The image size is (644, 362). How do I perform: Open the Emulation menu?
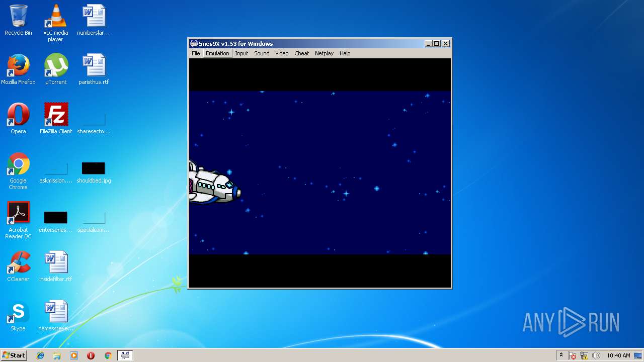pyautogui.click(x=217, y=53)
